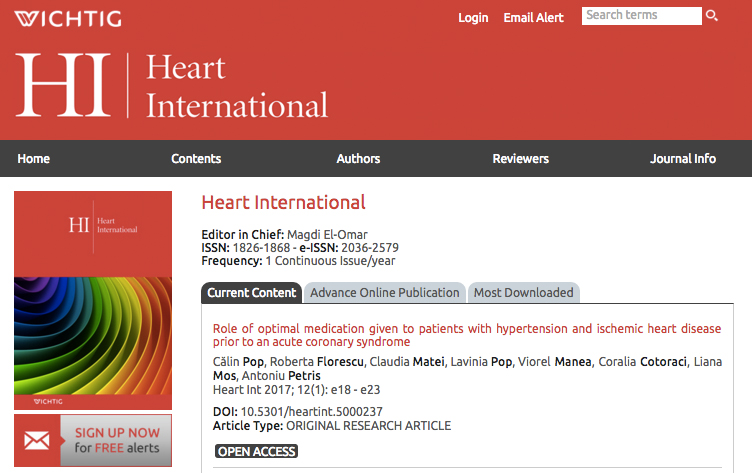Open the Login link
The image size is (752, 473).
(473, 18)
